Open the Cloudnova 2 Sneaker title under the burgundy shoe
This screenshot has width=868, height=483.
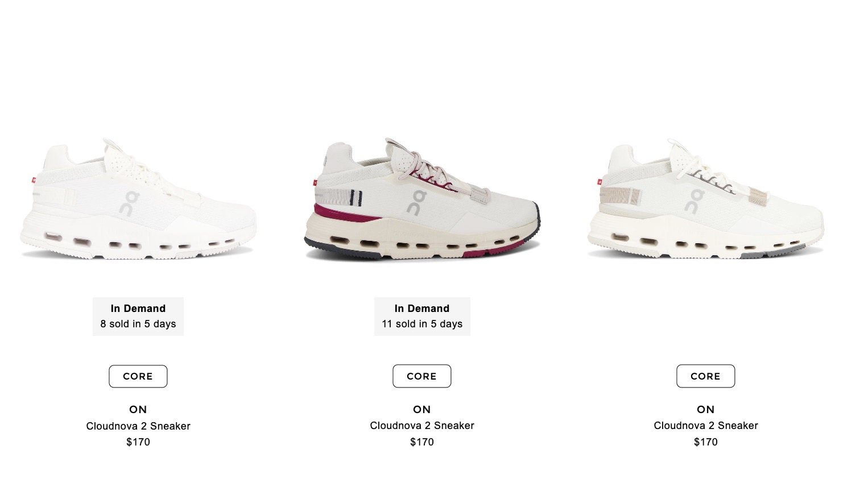422,426
